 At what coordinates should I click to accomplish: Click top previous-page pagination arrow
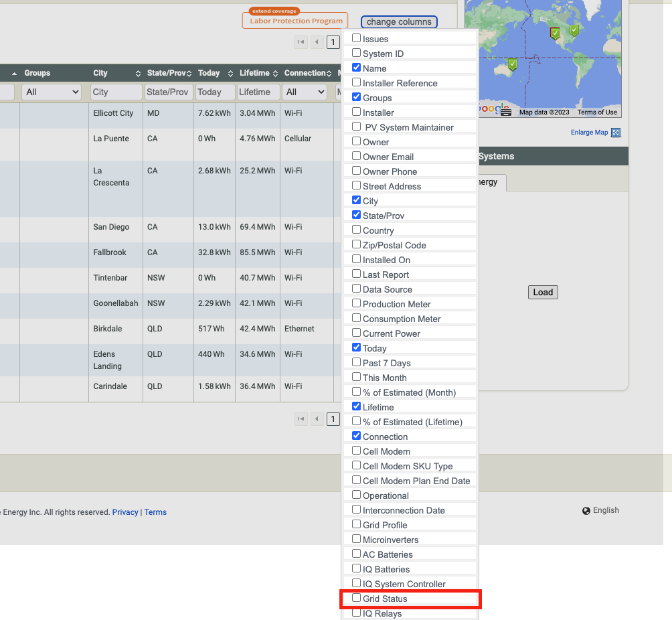(x=317, y=42)
